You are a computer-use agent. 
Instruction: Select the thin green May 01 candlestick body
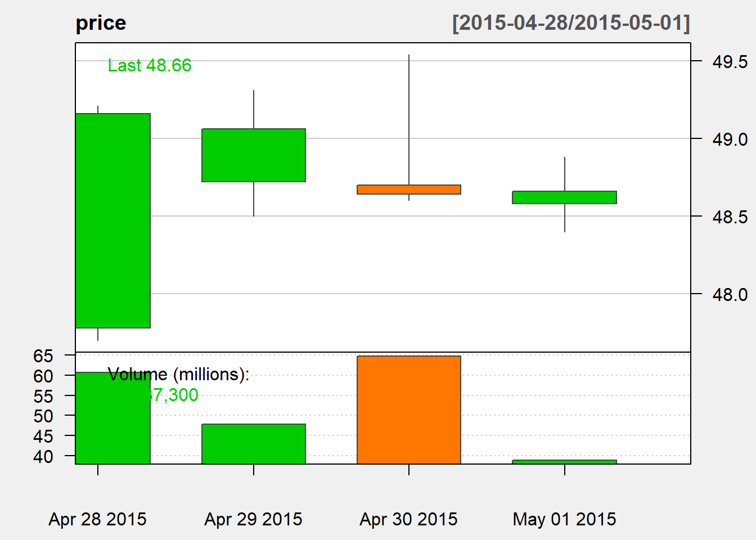pos(564,197)
